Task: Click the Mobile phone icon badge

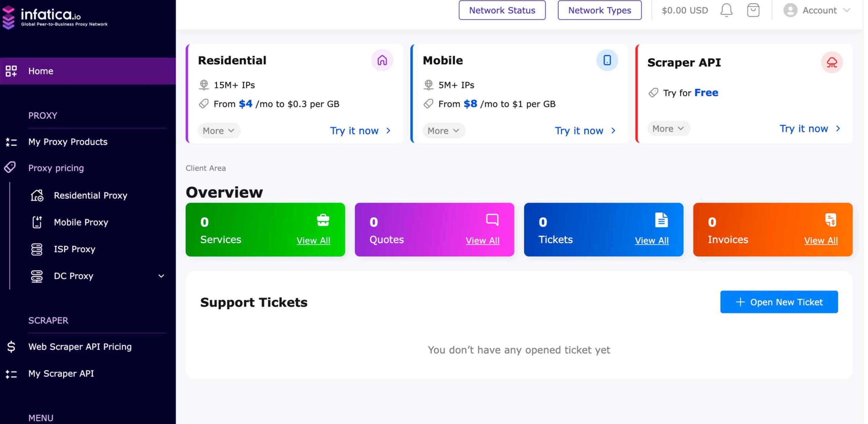Action: (607, 60)
